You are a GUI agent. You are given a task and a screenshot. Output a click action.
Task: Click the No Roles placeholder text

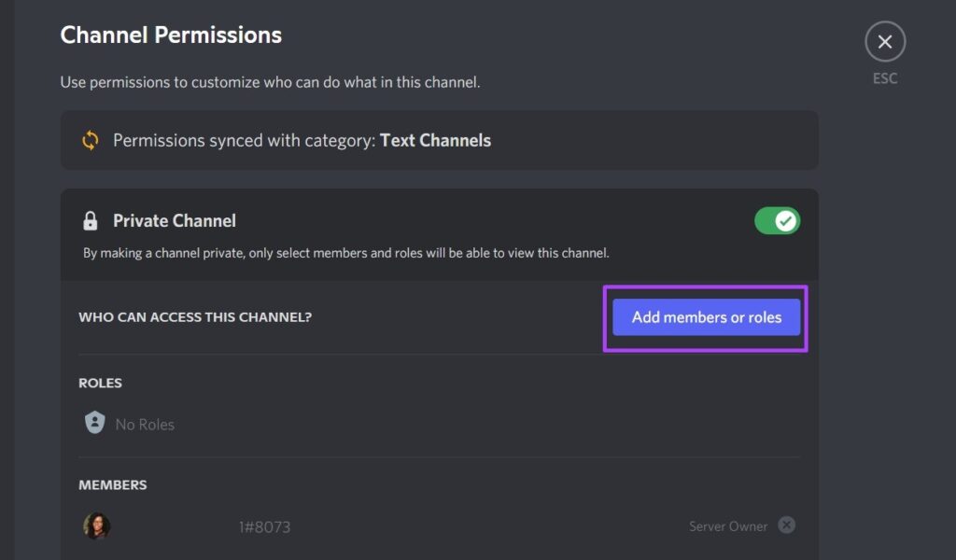coord(145,425)
